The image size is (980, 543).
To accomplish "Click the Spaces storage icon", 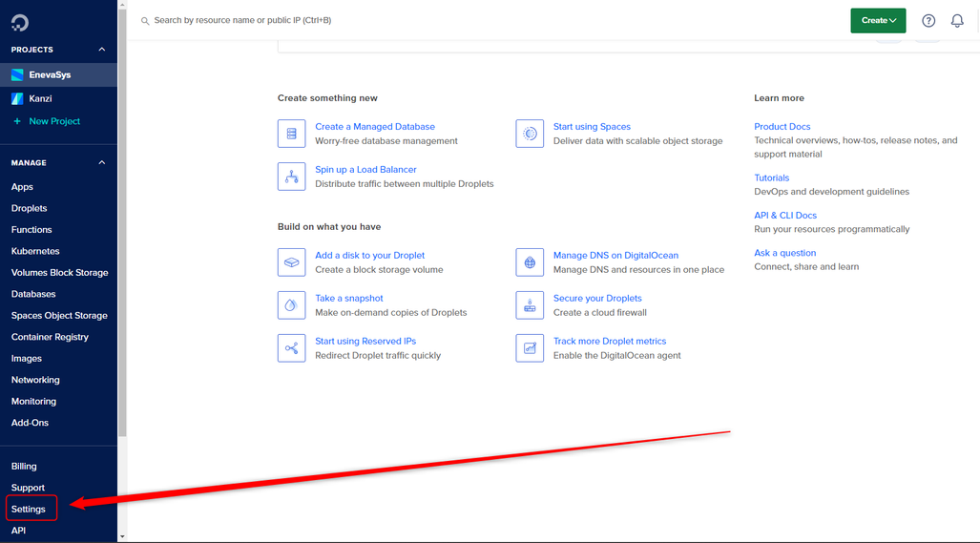I will pos(530,134).
